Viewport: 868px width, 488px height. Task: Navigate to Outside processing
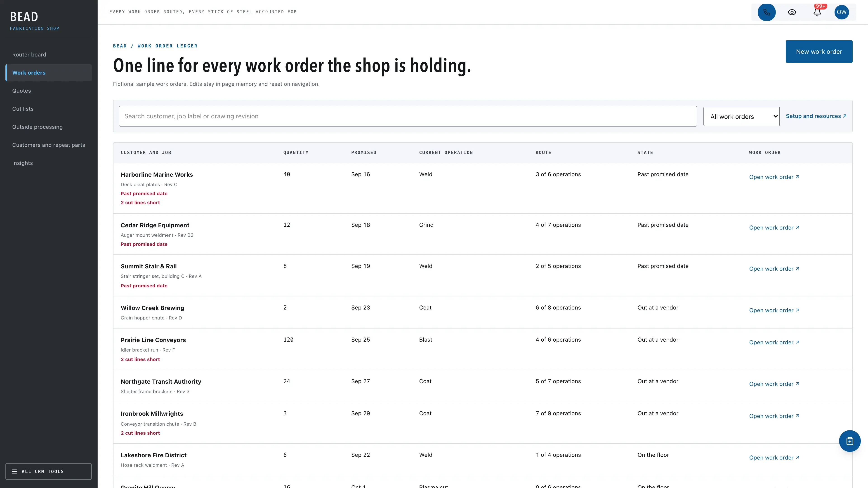pyautogui.click(x=49, y=127)
